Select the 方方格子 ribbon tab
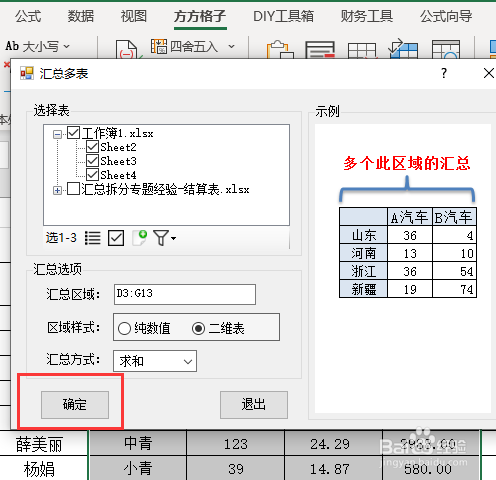The width and height of the screenshot is (496, 480). (200, 16)
